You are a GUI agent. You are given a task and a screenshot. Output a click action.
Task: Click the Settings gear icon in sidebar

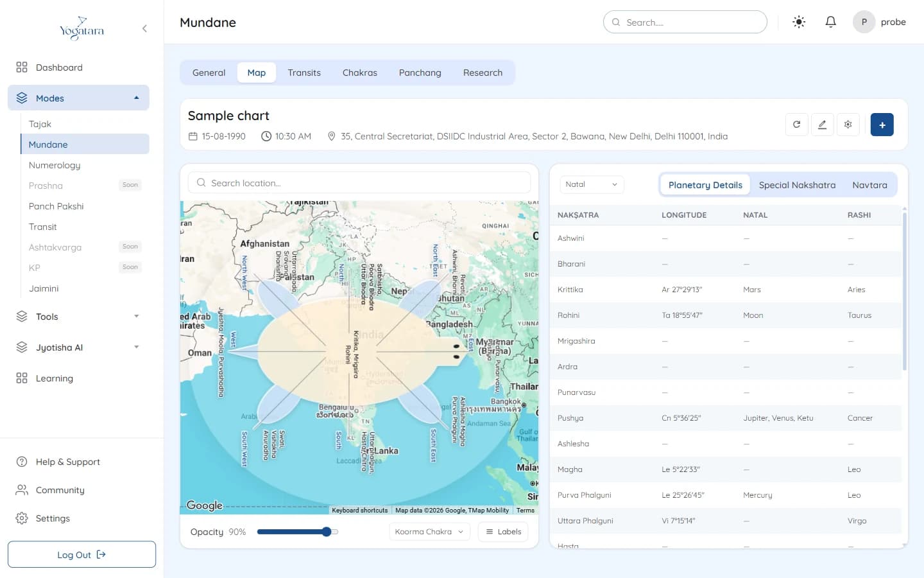point(22,518)
